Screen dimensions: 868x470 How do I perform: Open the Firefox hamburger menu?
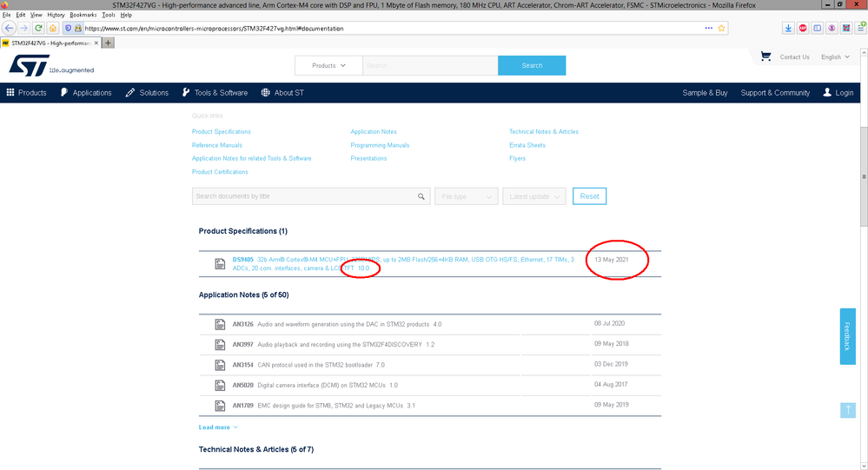[x=861, y=28]
